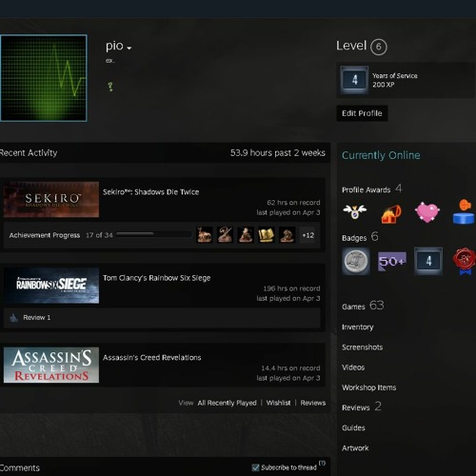The width and height of the screenshot is (476, 476).
Task: Expand the +12 more achievements
Action: [308, 235]
